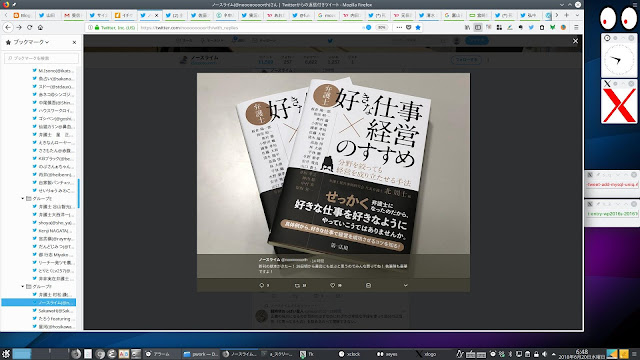Switch to the orange-icon tab after サイ tab
The image size is (640, 360).
(x=124, y=15)
